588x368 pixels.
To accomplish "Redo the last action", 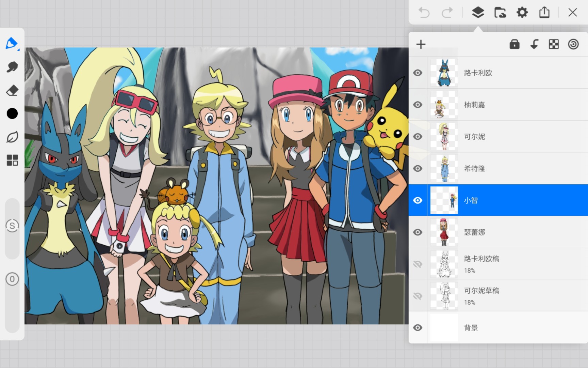I will [447, 13].
